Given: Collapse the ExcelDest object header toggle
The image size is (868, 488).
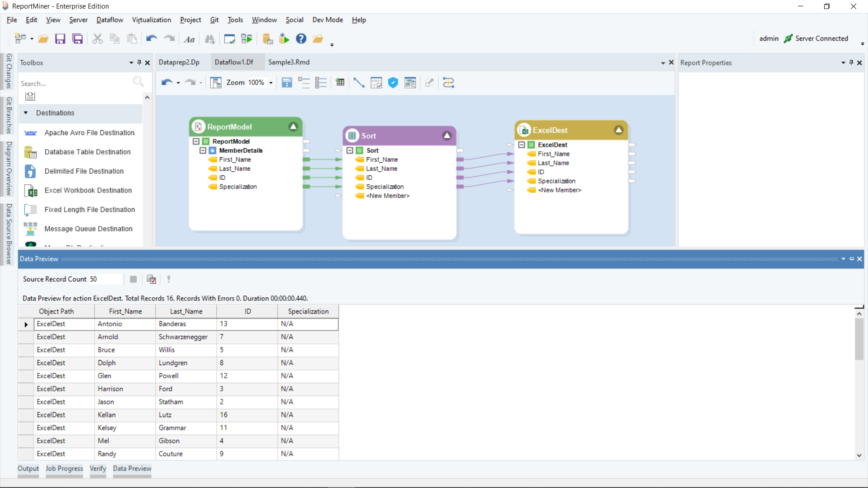Looking at the screenshot, I should (x=618, y=130).
